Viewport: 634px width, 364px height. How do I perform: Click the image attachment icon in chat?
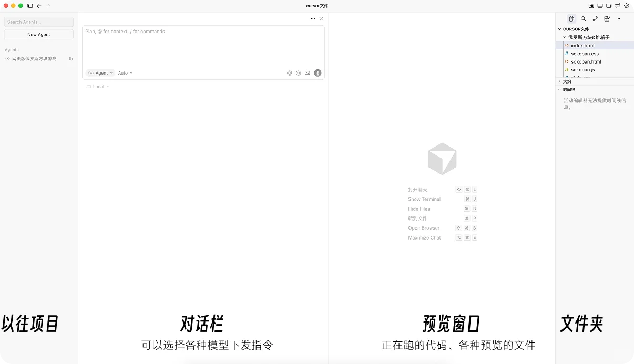pos(308,73)
